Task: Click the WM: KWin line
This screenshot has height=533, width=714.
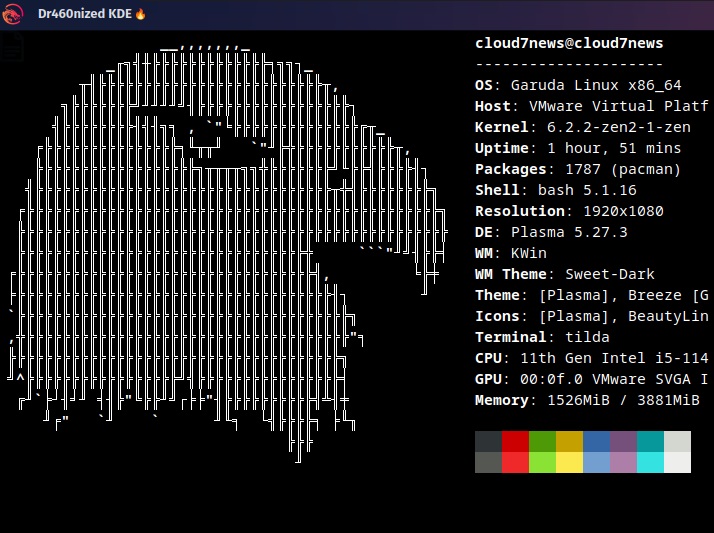Action: pos(510,253)
